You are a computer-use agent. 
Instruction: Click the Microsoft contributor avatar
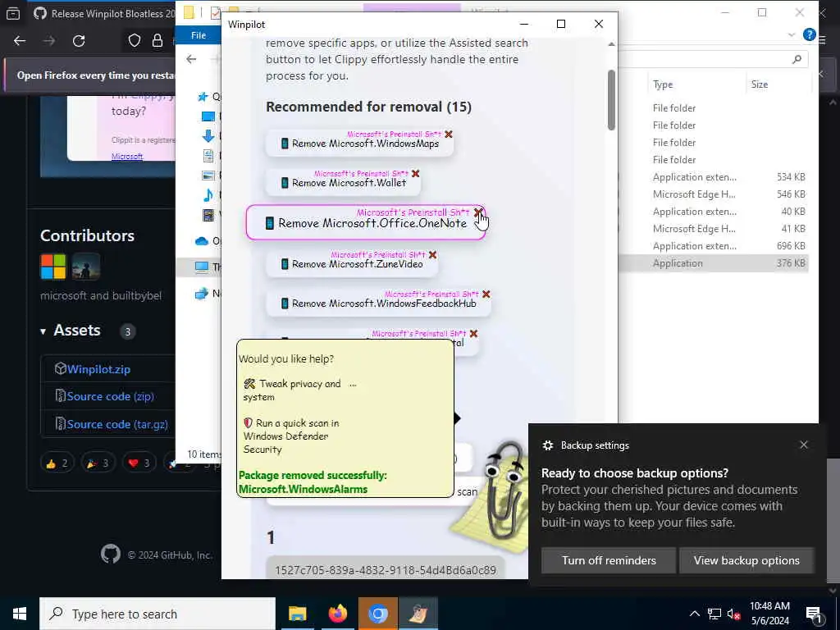(x=53, y=267)
